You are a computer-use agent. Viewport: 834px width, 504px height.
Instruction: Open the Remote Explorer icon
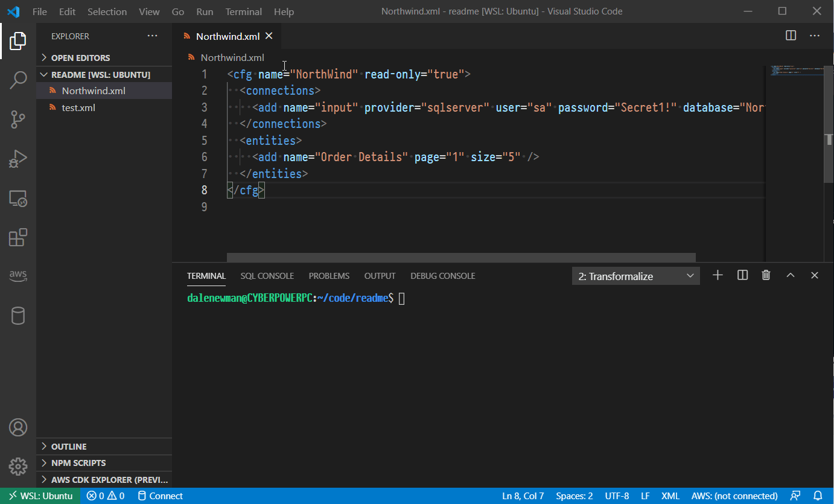(18, 199)
